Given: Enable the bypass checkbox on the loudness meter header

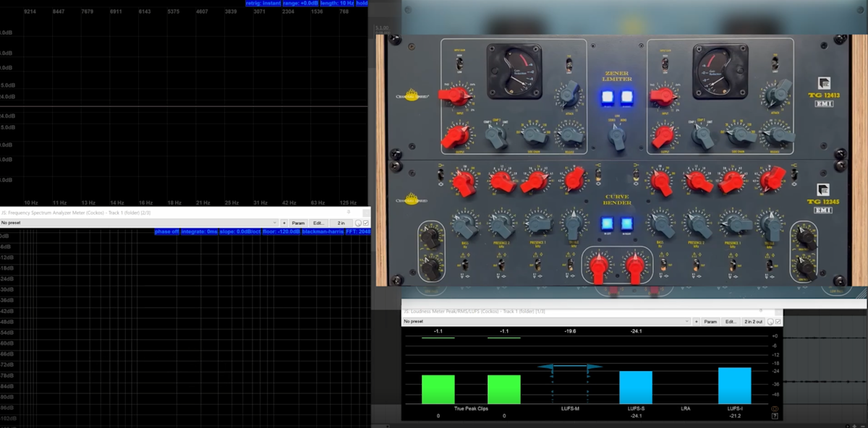Looking at the screenshot, I should coord(778,322).
